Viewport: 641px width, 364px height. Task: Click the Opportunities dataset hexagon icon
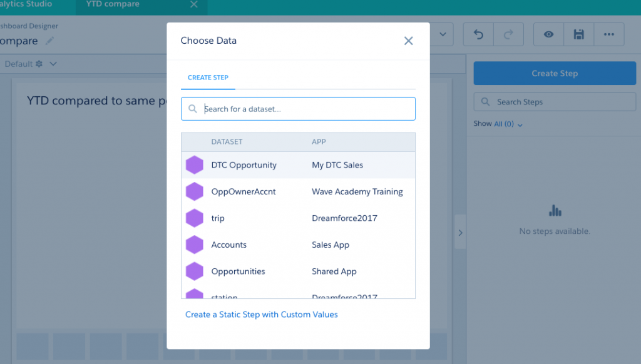pos(195,271)
